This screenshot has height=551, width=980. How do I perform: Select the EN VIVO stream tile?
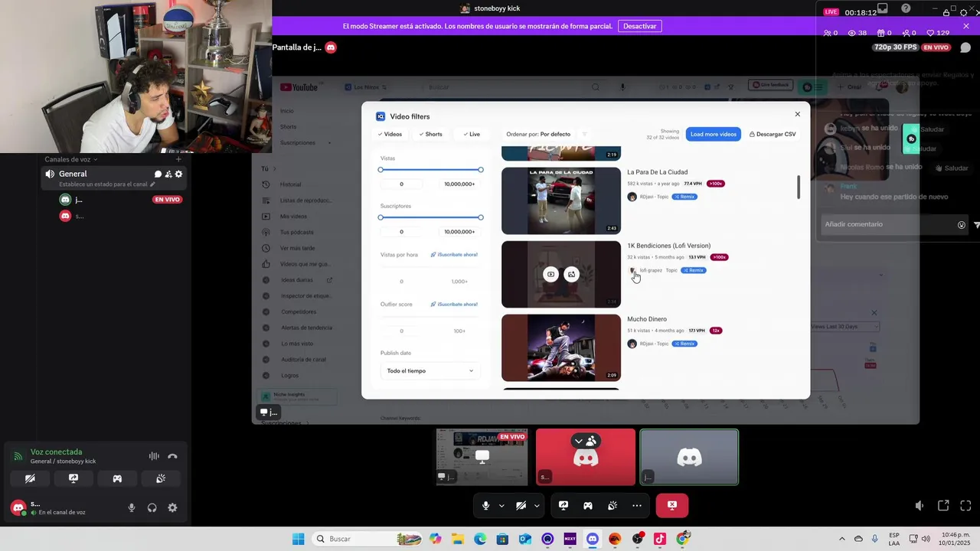(482, 458)
